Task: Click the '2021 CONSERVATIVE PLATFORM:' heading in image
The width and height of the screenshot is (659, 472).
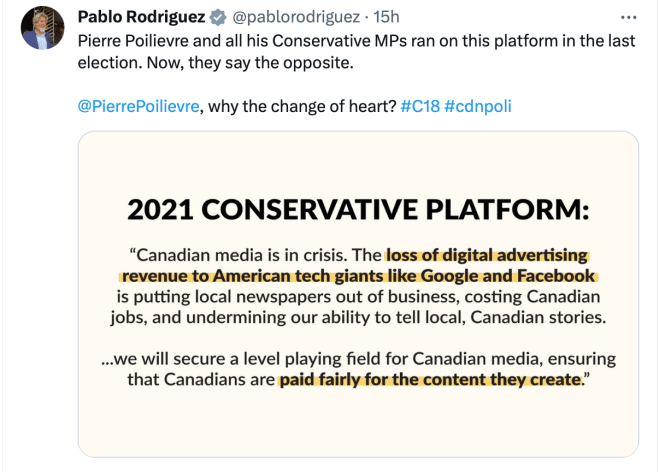Action: [x=358, y=211]
